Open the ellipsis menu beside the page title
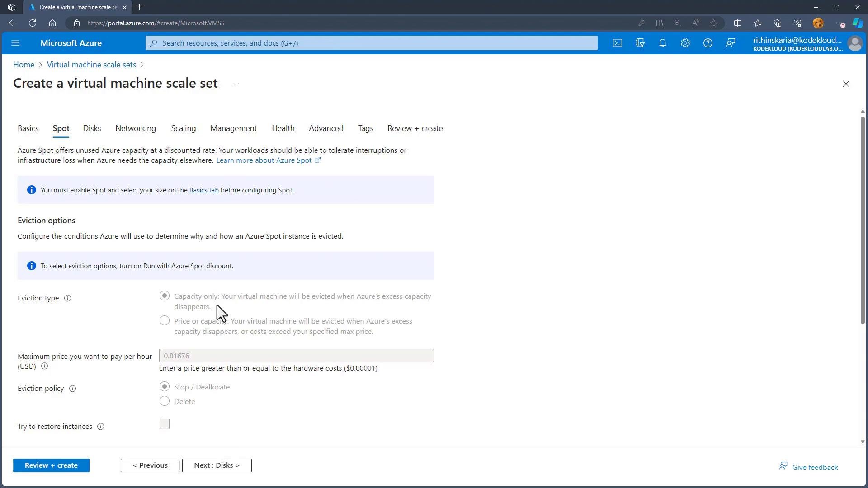Image resolution: width=868 pixels, height=488 pixels. (x=236, y=84)
